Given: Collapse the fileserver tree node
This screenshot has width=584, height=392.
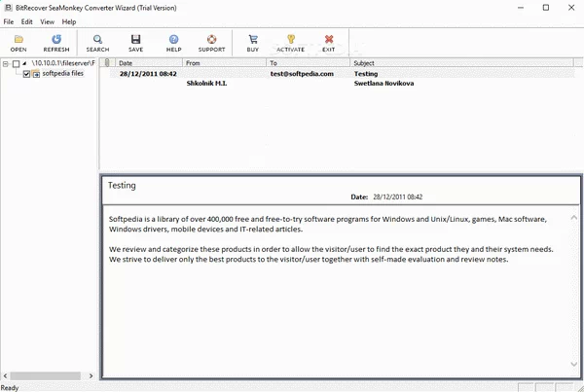Looking at the screenshot, I should coord(6,63).
